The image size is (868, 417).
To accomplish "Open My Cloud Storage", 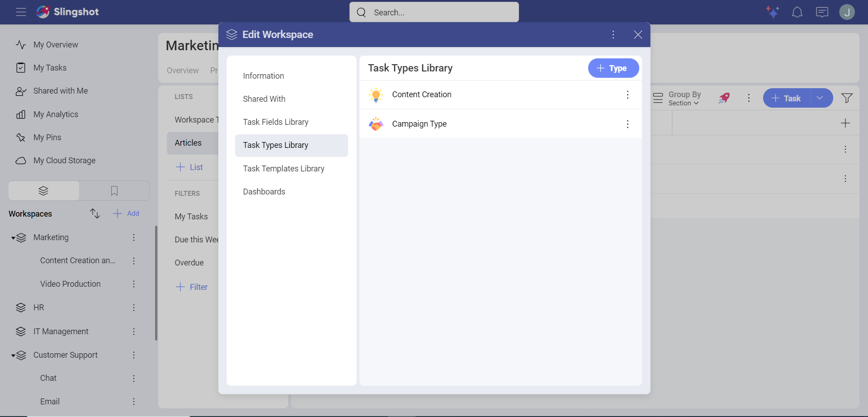I will click(64, 161).
